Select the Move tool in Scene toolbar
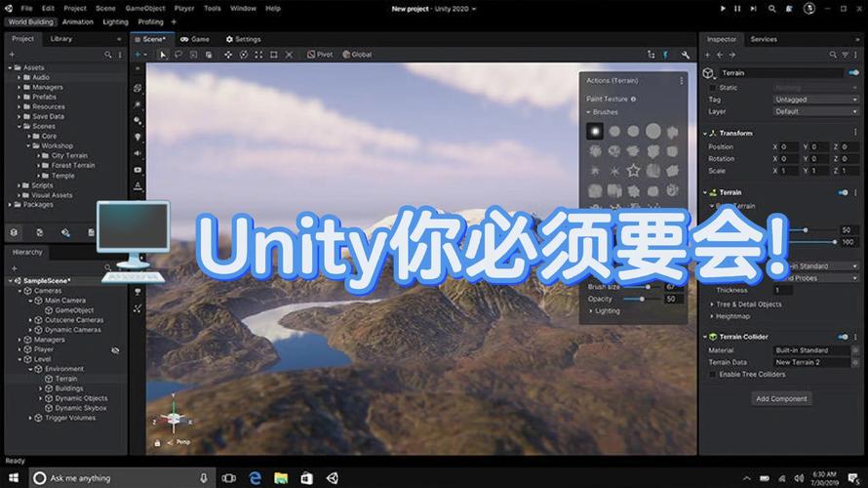Viewport: 868px width, 488px height. [x=228, y=55]
